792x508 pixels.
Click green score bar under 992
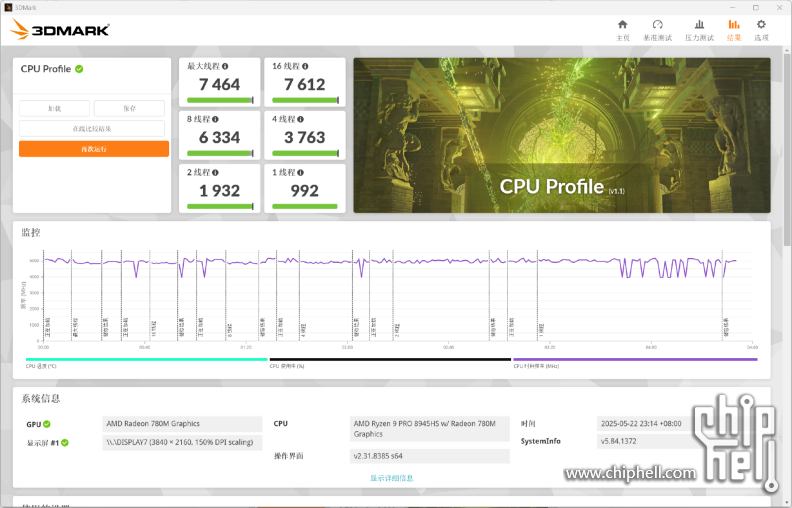305,206
